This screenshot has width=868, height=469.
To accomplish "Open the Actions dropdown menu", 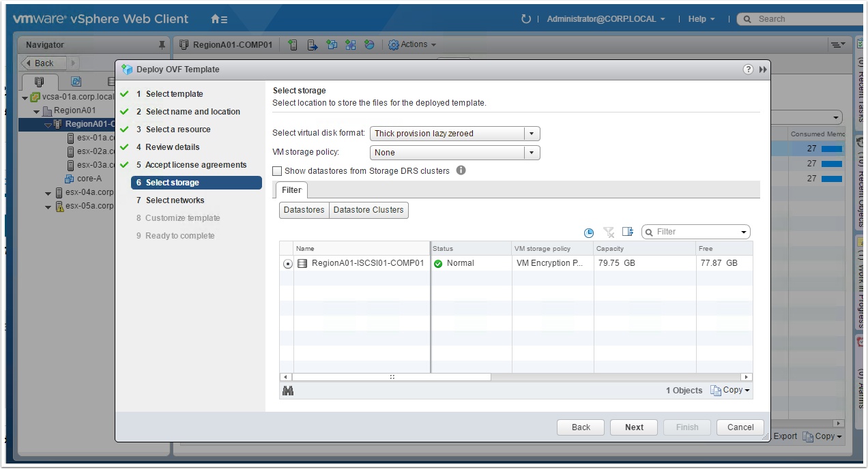I will coord(412,44).
